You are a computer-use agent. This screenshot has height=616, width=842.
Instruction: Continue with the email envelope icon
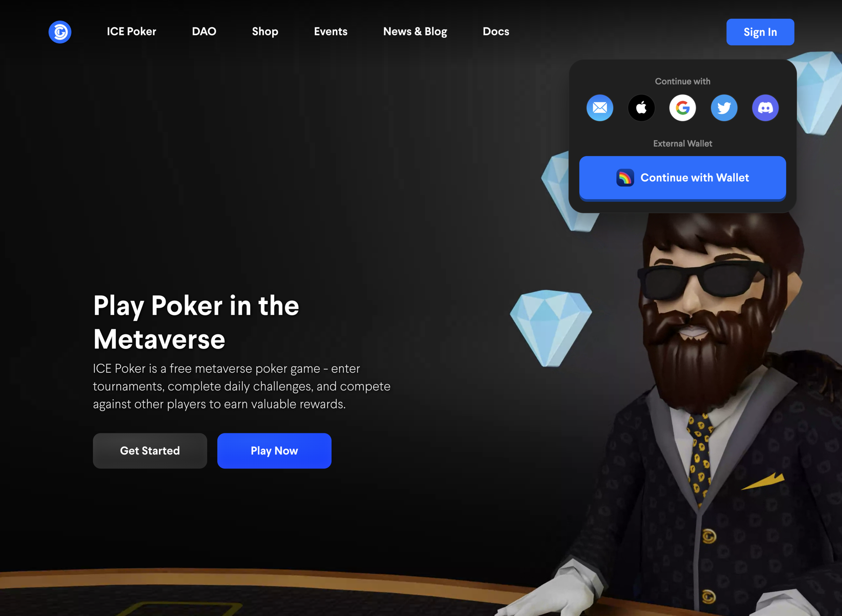600,108
